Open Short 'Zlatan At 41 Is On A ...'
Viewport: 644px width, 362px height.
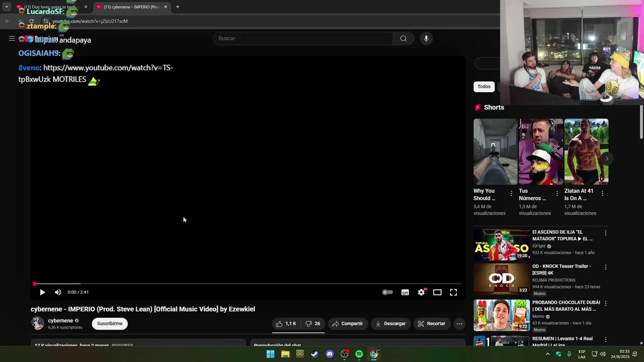pos(586,151)
